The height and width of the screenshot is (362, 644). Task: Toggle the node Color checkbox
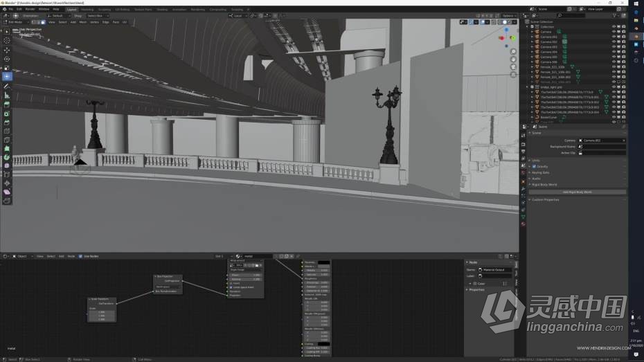475,284
